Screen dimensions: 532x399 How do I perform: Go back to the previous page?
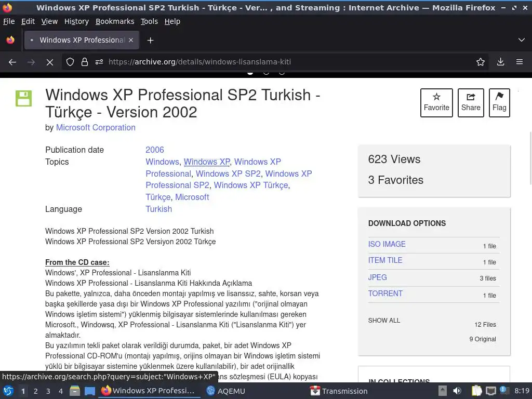12,62
